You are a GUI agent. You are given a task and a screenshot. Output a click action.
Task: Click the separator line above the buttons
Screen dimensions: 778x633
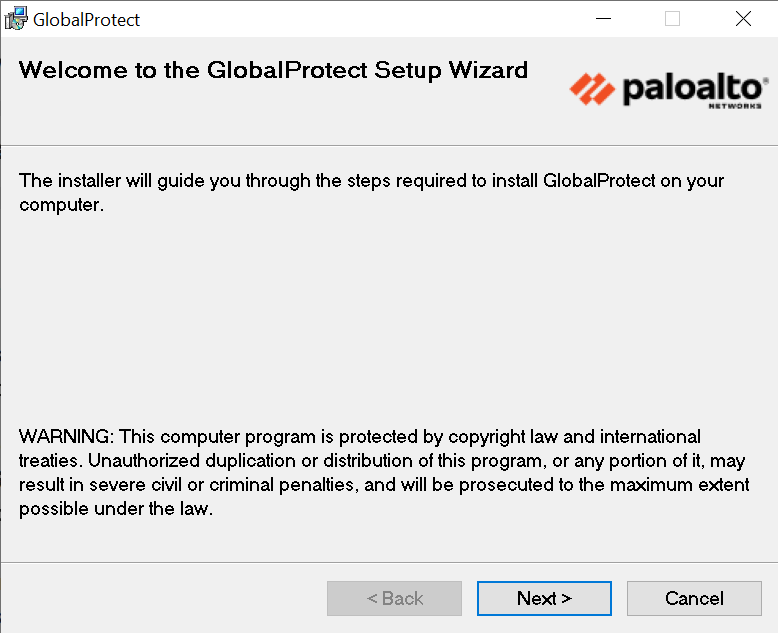pos(389,562)
